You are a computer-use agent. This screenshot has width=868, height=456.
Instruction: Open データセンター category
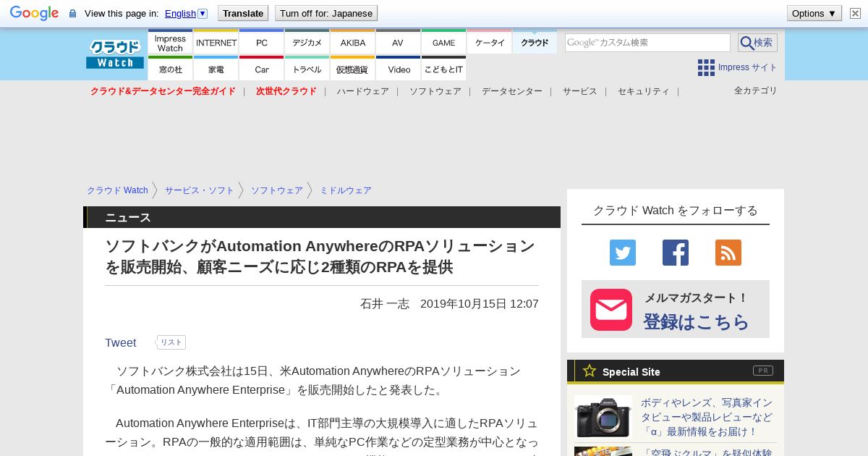pyautogui.click(x=512, y=91)
